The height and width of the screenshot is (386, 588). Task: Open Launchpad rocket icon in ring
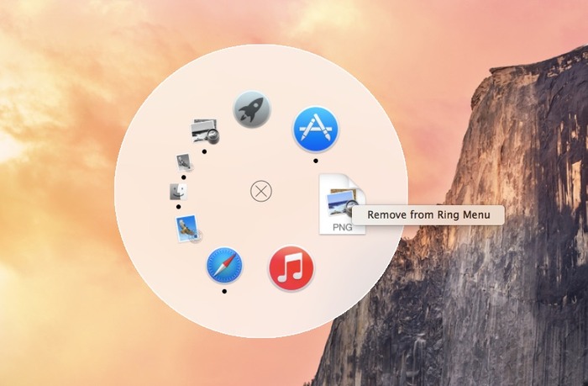coord(251,108)
